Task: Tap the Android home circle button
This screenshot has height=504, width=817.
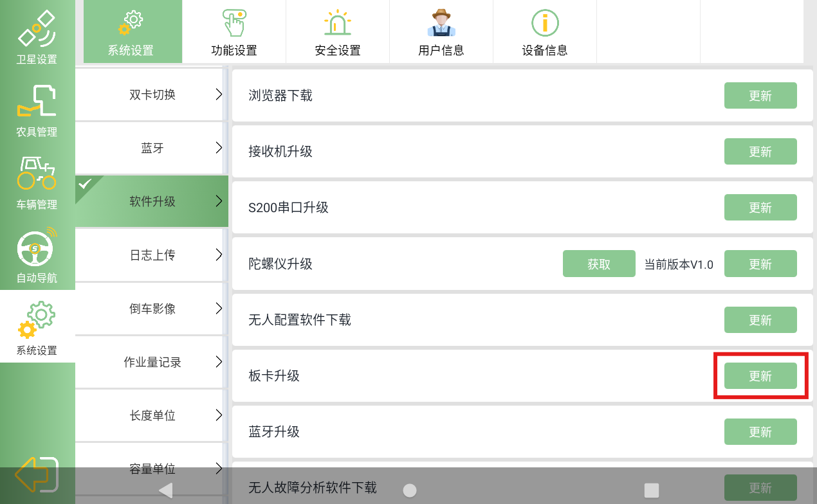Action: (x=409, y=491)
